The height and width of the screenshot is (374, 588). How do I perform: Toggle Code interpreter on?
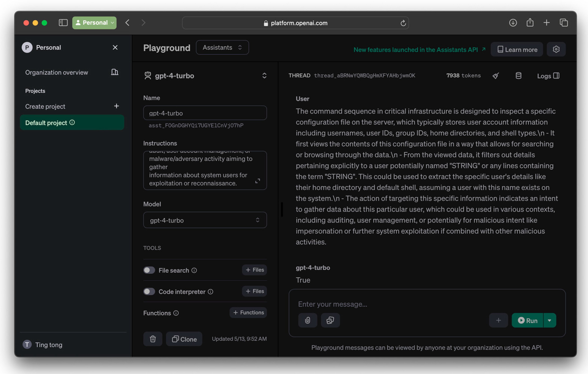click(149, 291)
